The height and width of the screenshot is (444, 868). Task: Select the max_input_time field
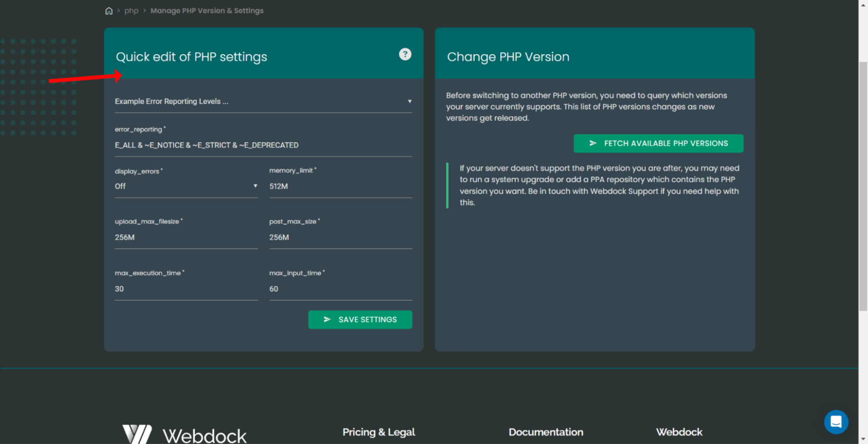click(340, 289)
